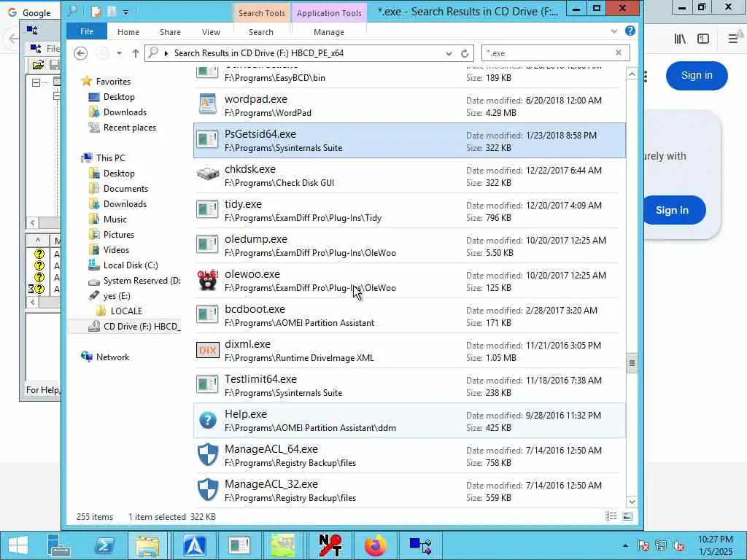Open the Share ribbon tab
The width and height of the screenshot is (747, 560).
170,32
